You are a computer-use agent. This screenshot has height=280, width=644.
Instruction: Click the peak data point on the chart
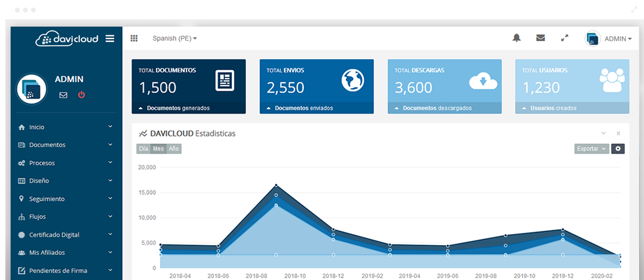coord(276,185)
